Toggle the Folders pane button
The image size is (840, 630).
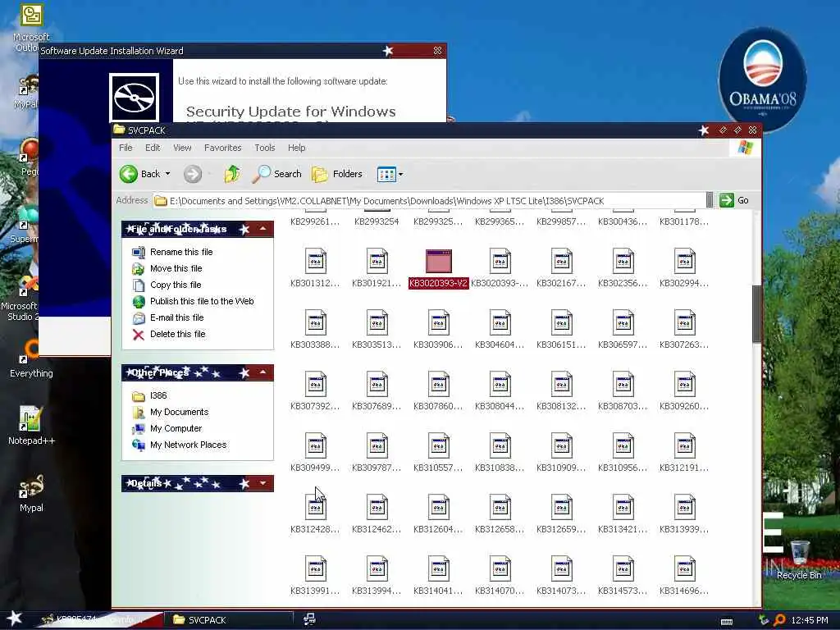337,174
